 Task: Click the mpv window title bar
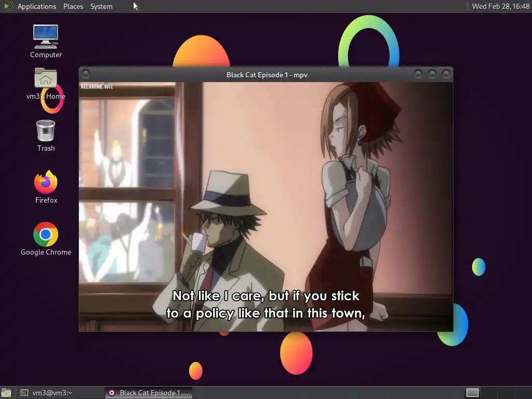point(267,75)
